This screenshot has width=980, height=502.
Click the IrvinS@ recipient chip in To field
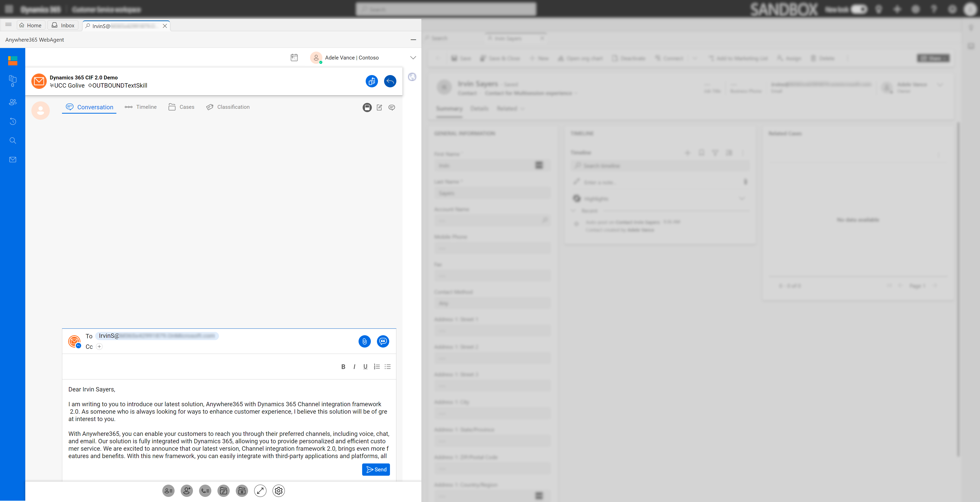pyautogui.click(x=157, y=336)
